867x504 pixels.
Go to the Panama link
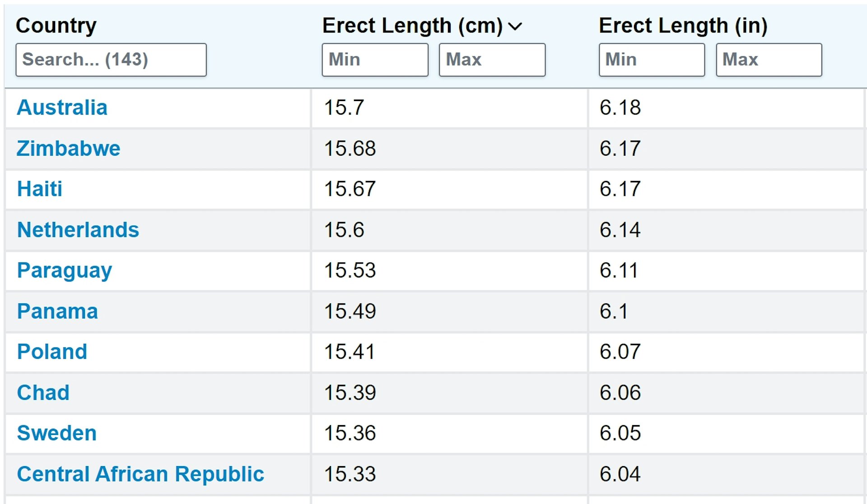(x=57, y=311)
